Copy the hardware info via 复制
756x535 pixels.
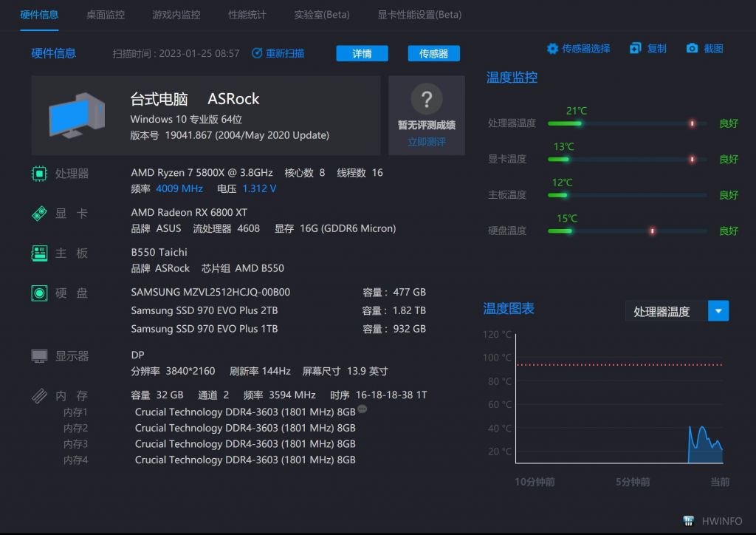click(x=656, y=48)
